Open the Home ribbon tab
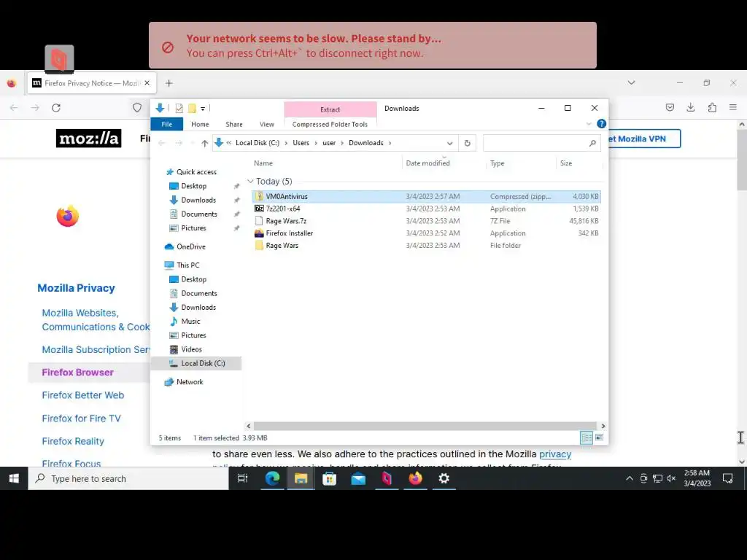The width and height of the screenshot is (747, 560). click(200, 124)
